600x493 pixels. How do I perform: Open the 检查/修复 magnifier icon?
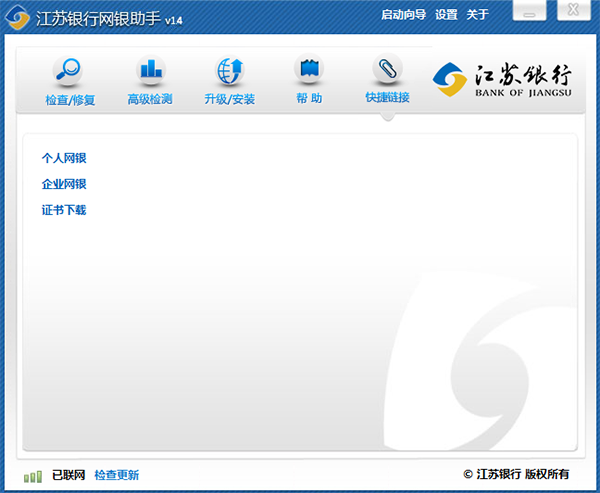pos(67,70)
